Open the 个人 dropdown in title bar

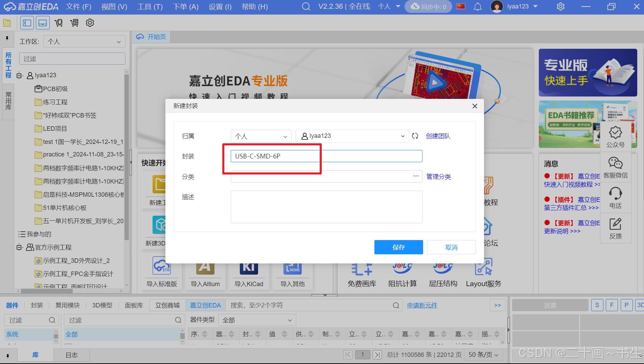tap(389, 6)
